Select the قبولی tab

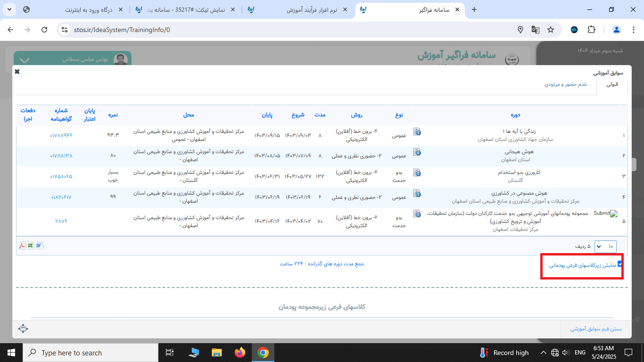pos(611,85)
